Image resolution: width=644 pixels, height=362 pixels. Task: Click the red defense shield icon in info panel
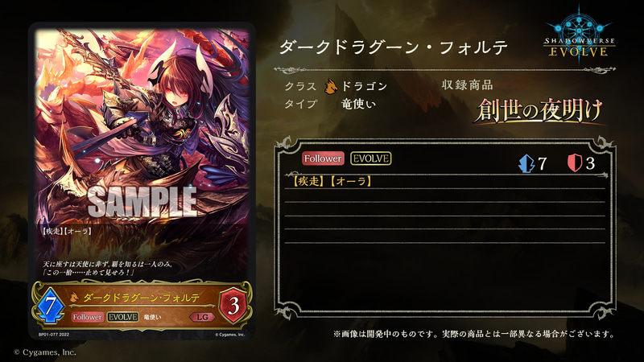575,163
